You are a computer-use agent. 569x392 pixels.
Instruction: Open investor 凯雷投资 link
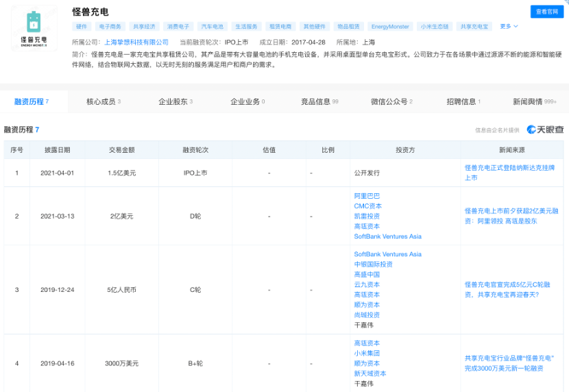pyautogui.click(x=367, y=216)
